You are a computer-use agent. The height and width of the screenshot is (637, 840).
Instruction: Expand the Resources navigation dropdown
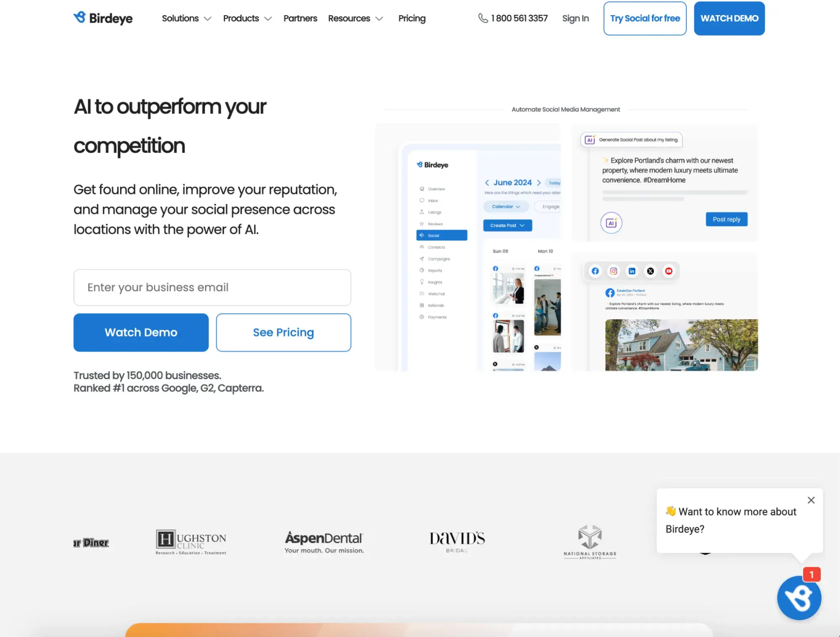355,18
